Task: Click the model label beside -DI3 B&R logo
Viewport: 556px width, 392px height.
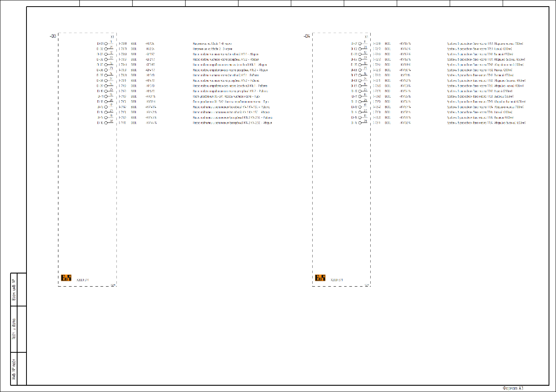Action: [83, 280]
